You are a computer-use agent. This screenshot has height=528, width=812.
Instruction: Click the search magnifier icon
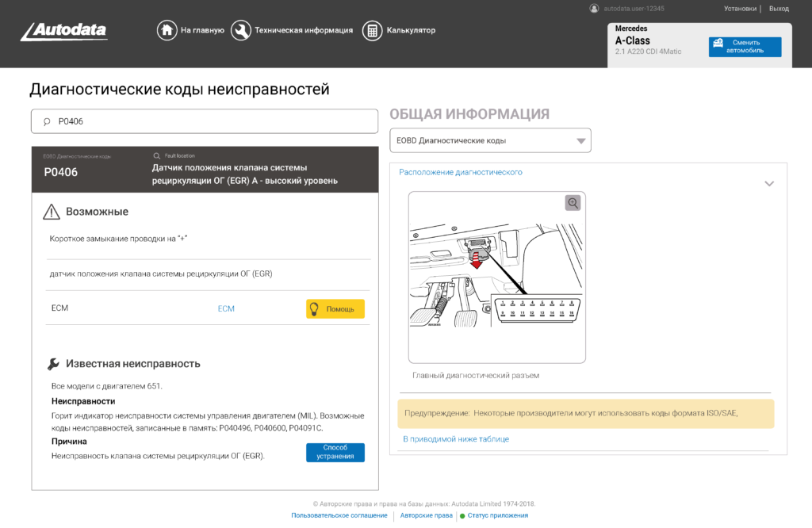coord(47,122)
